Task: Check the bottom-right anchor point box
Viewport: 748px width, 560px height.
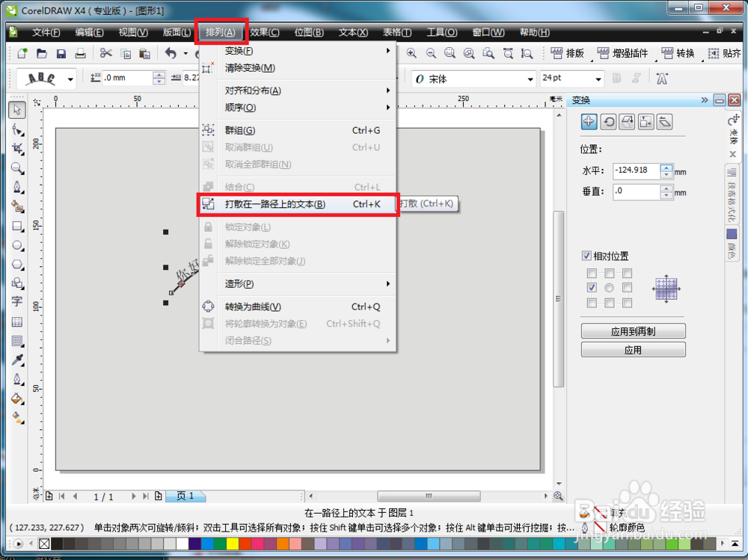Action: pyautogui.click(x=628, y=303)
